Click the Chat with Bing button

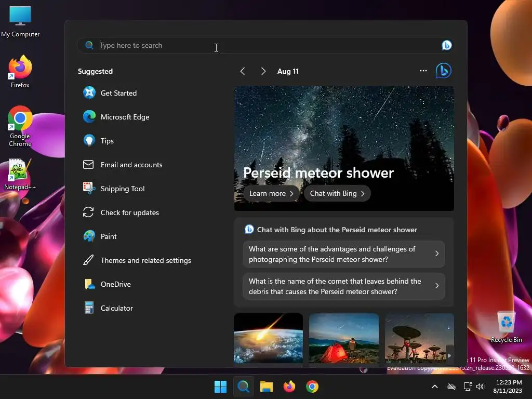337,193
